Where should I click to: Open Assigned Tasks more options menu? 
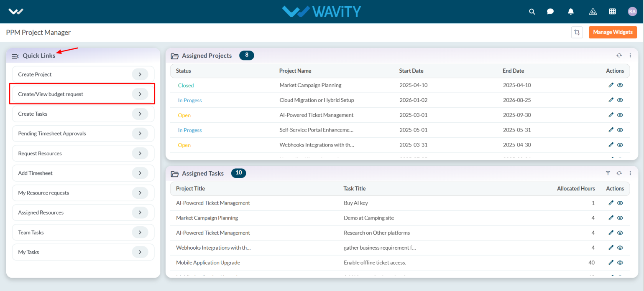tap(630, 173)
